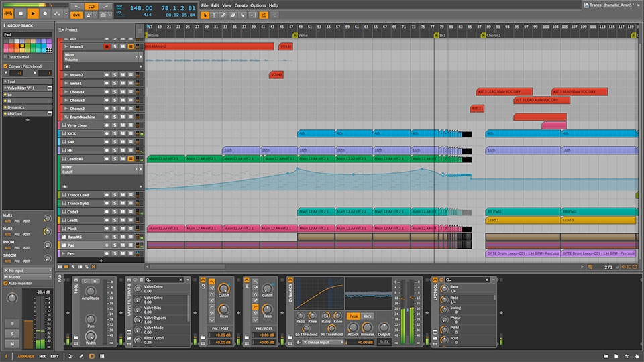Select the Pointer tool in the toolbar

[x=205, y=13]
